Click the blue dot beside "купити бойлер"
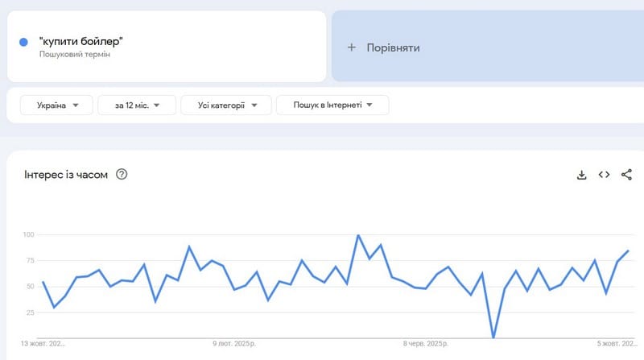The image size is (644, 360). (23, 42)
